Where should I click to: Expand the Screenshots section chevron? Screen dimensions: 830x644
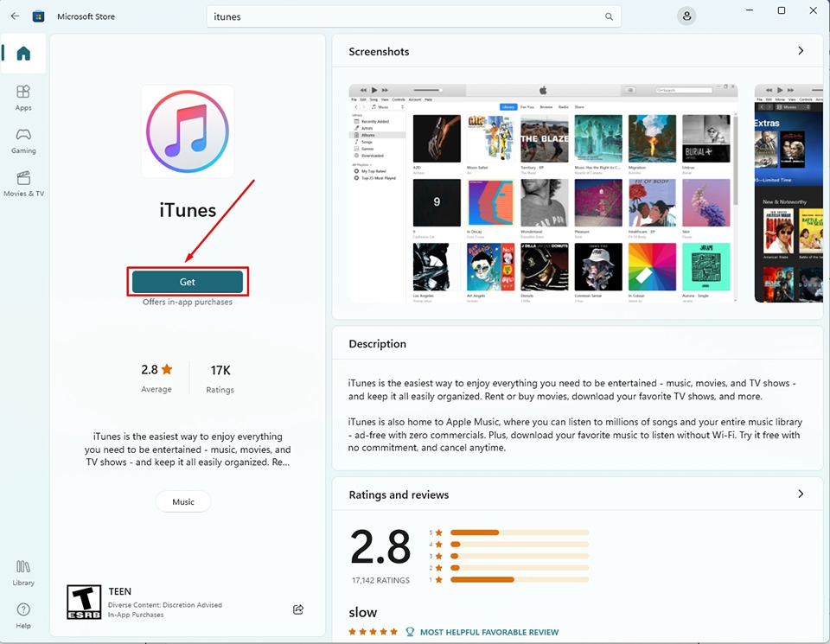coord(801,51)
